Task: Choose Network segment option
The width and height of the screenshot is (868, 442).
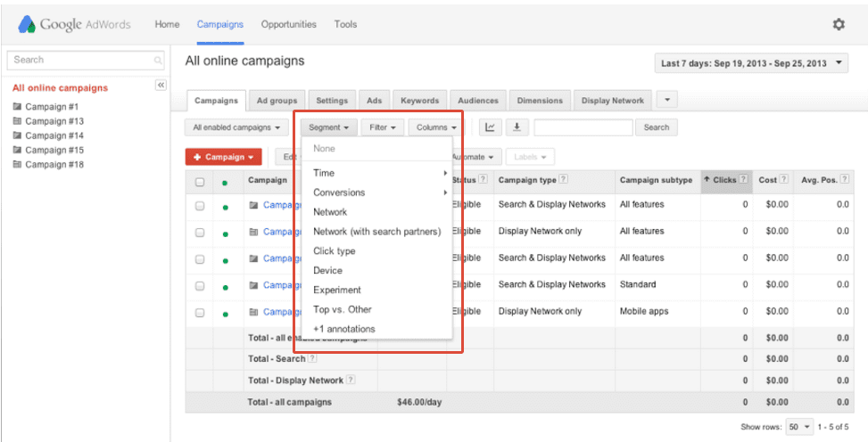Action: (377, 212)
